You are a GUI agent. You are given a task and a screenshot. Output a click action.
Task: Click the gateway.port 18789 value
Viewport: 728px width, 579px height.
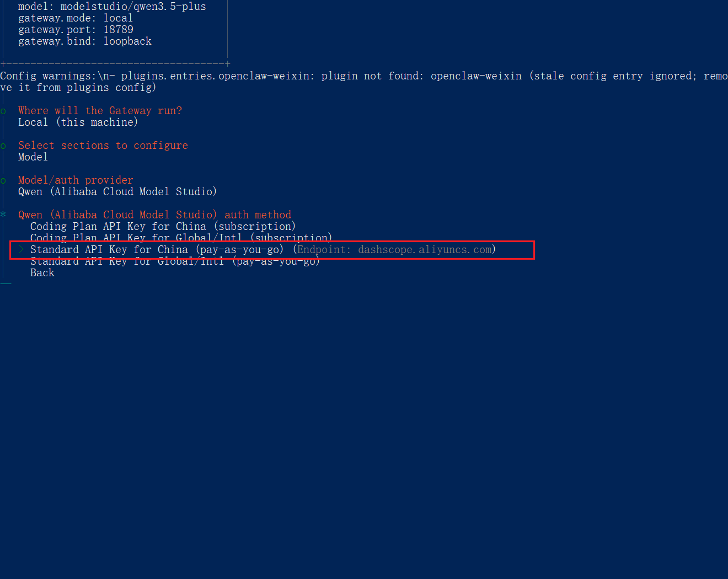click(x=118, y=30)
